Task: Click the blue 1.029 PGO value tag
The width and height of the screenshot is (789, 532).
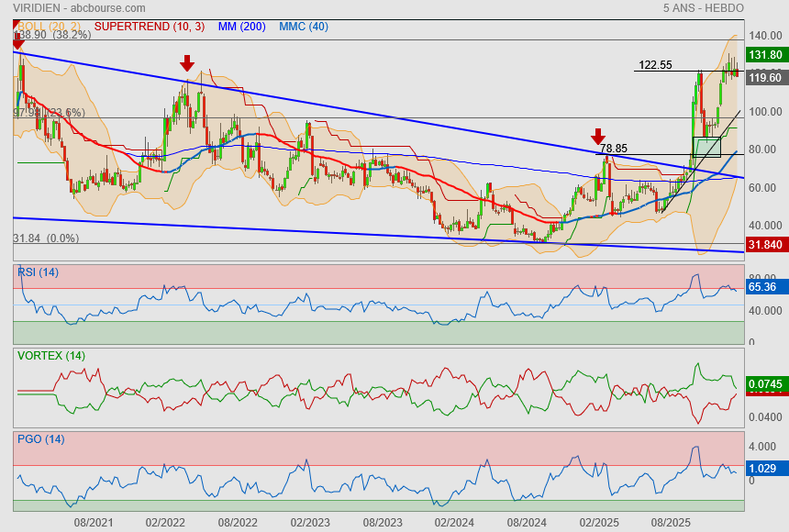Action: (x=763, y=469)
